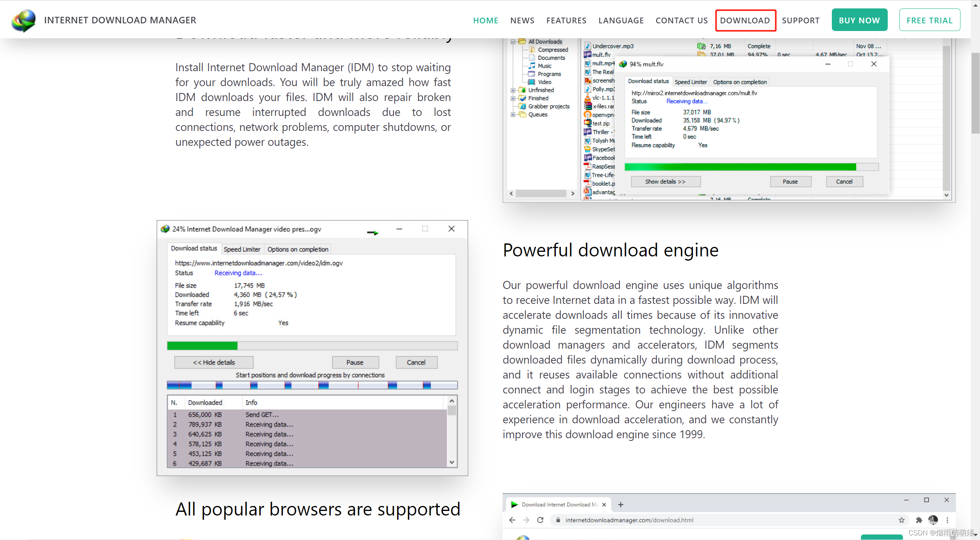The image size is (980, 540).
Task: Collapse the All Downloads tree node
Action: click(513, 42)
